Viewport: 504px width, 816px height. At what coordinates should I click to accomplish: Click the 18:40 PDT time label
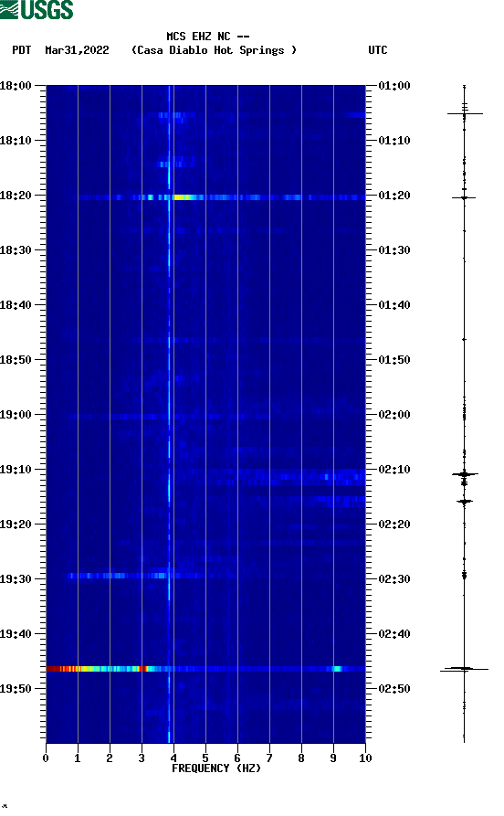coord(16,305)
